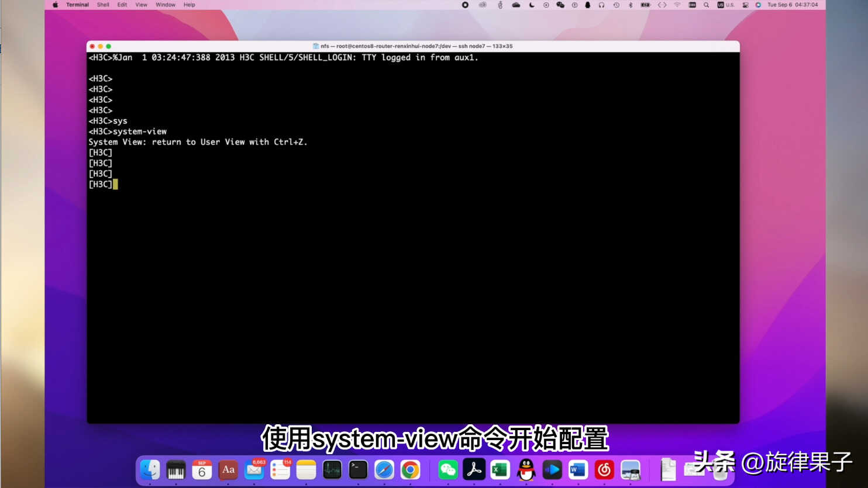Open the U.S. input source dropdown

point(726,5)
